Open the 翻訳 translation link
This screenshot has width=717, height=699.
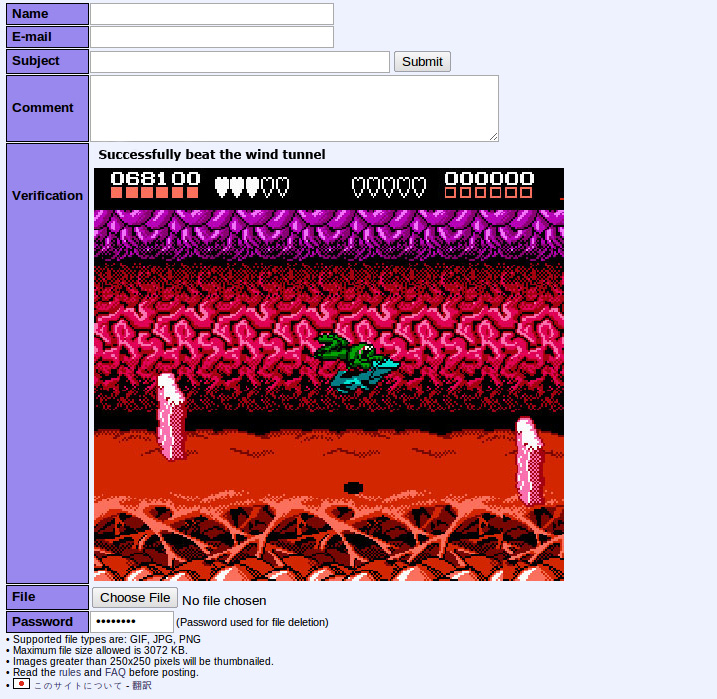click(142, 685)
